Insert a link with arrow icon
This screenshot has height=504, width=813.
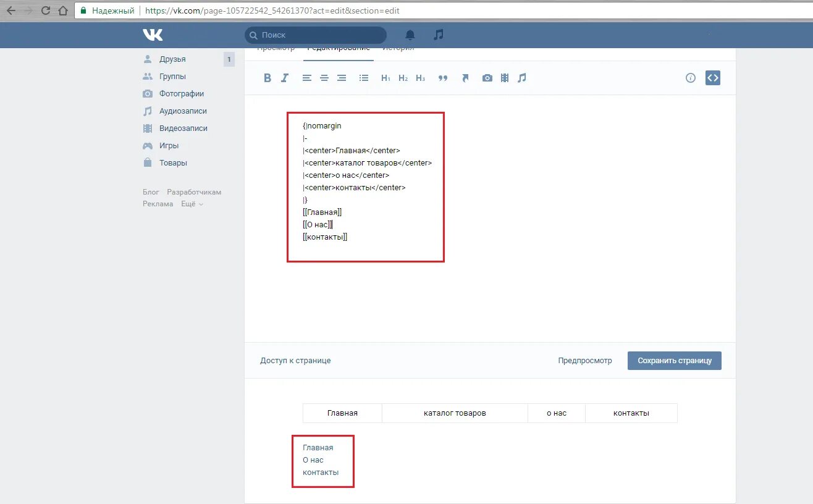(465, 78)
